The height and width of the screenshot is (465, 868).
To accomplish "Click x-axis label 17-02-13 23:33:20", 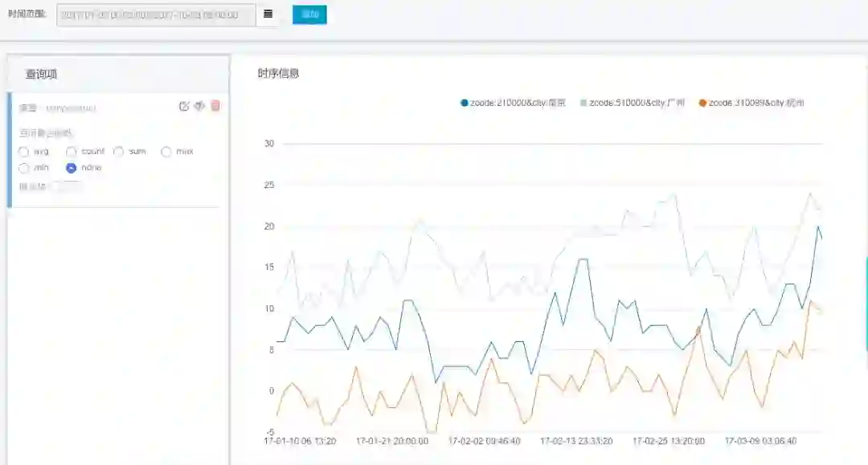I will point(576,441).
